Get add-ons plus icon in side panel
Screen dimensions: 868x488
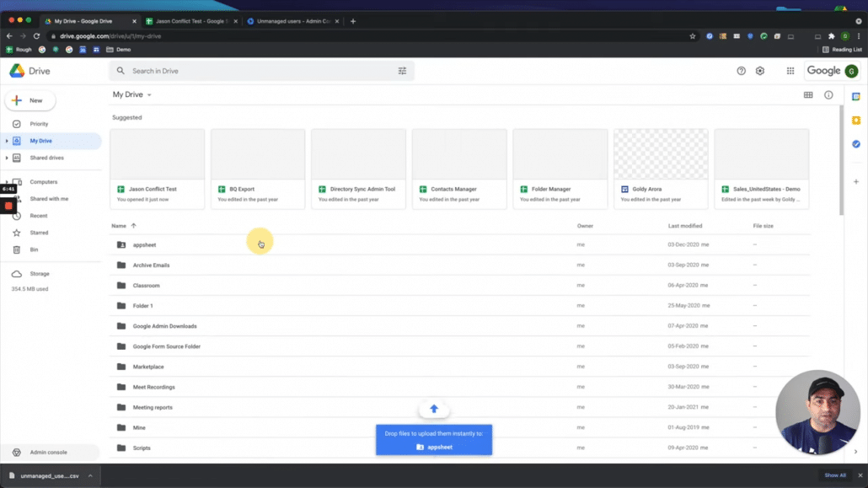[x=856, y=182]
